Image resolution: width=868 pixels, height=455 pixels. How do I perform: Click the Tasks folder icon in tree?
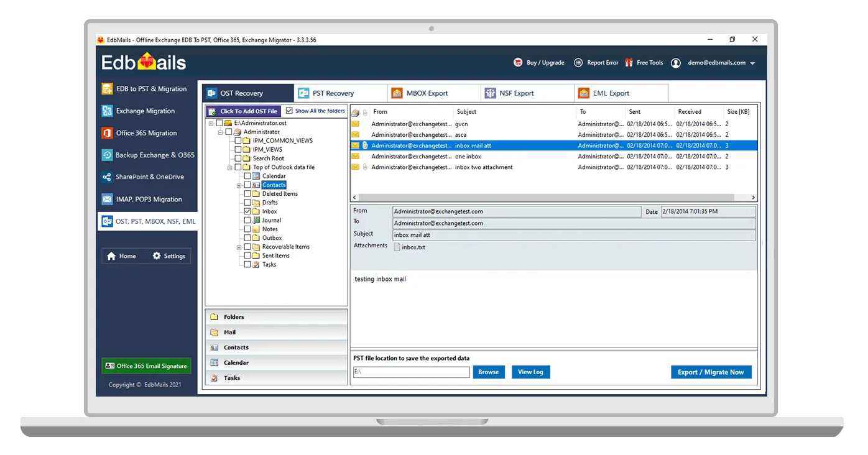coord(256,265)
